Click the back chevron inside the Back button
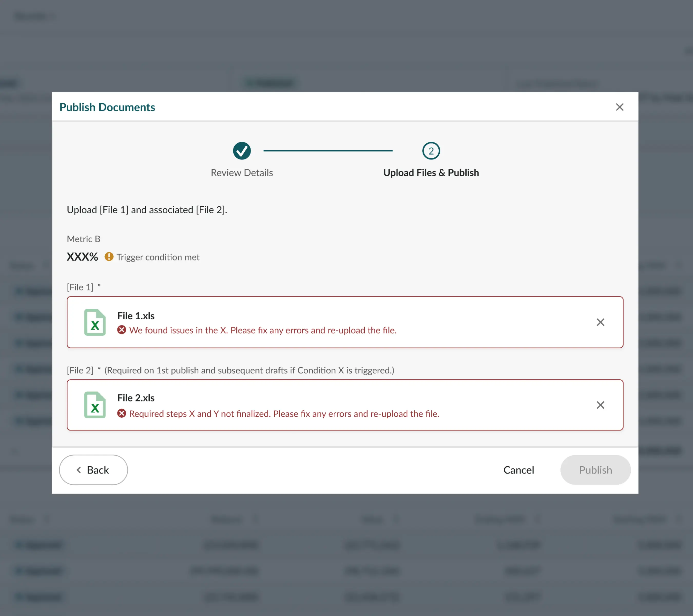This screenshot has height=616, width=693. coord(78,470)
